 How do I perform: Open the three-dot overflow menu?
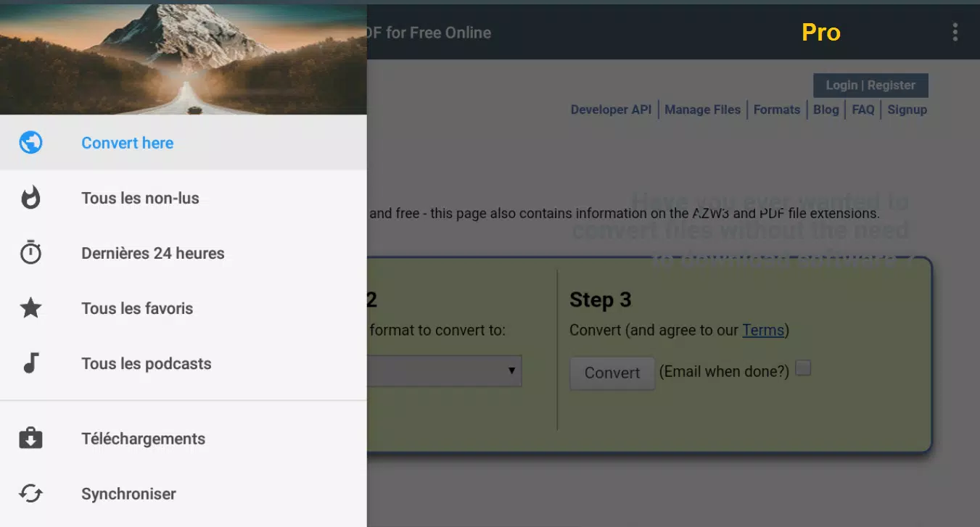(955, 32)
